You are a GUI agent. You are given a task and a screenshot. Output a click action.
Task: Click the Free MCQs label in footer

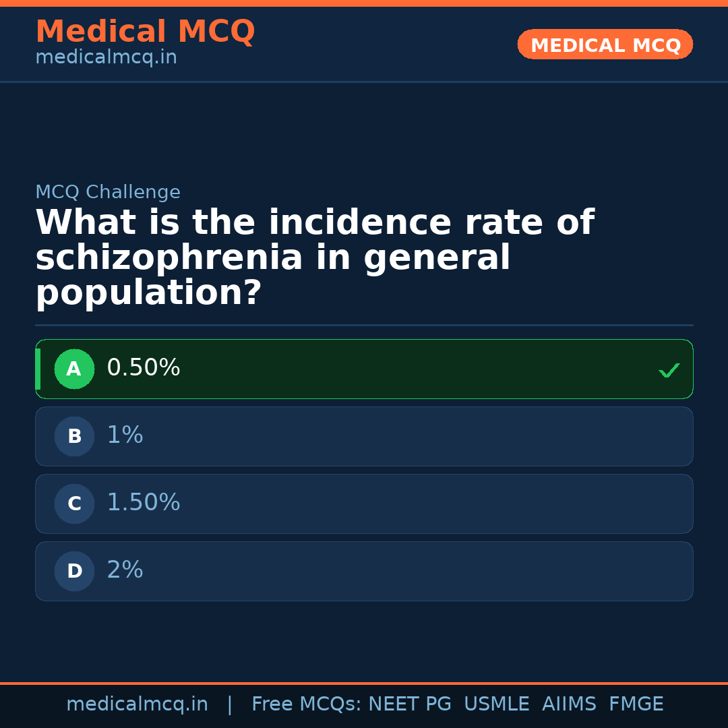307,704
